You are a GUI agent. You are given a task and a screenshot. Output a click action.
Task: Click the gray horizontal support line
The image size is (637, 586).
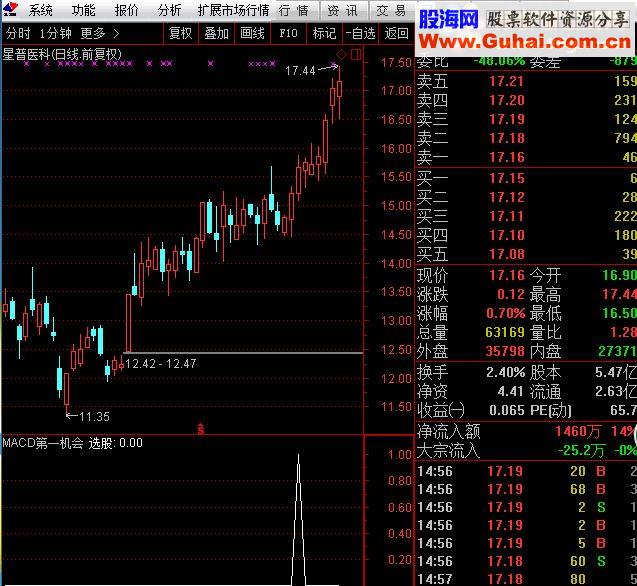243,353
